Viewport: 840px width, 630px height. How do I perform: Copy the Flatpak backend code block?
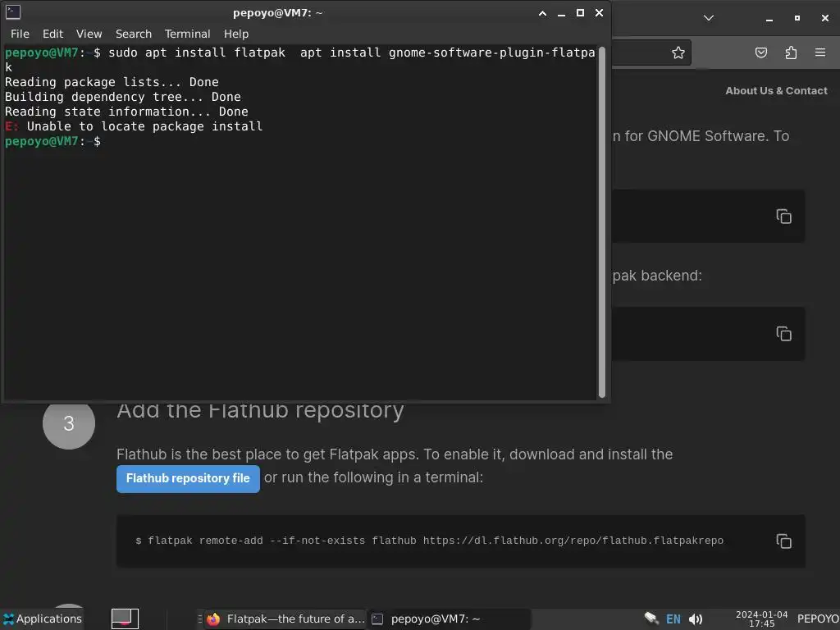(x=783, y=334)
